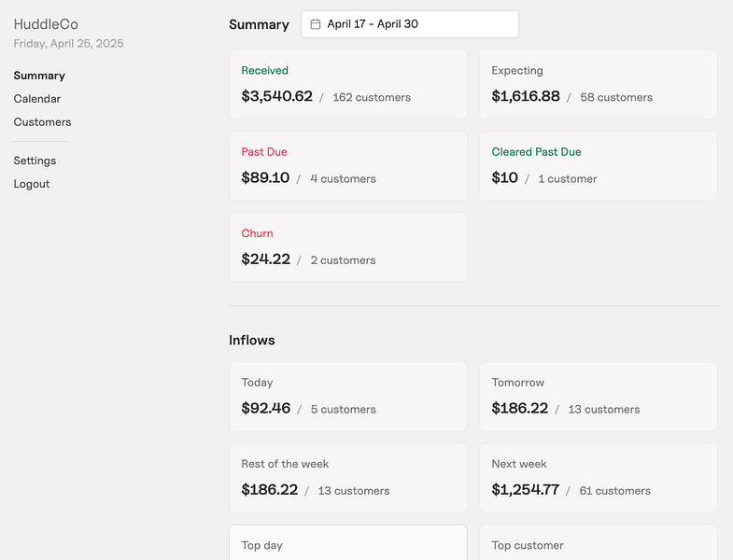Open the Top customer card
This screenshot has height=560, width=733.
(x=598, y=543)
